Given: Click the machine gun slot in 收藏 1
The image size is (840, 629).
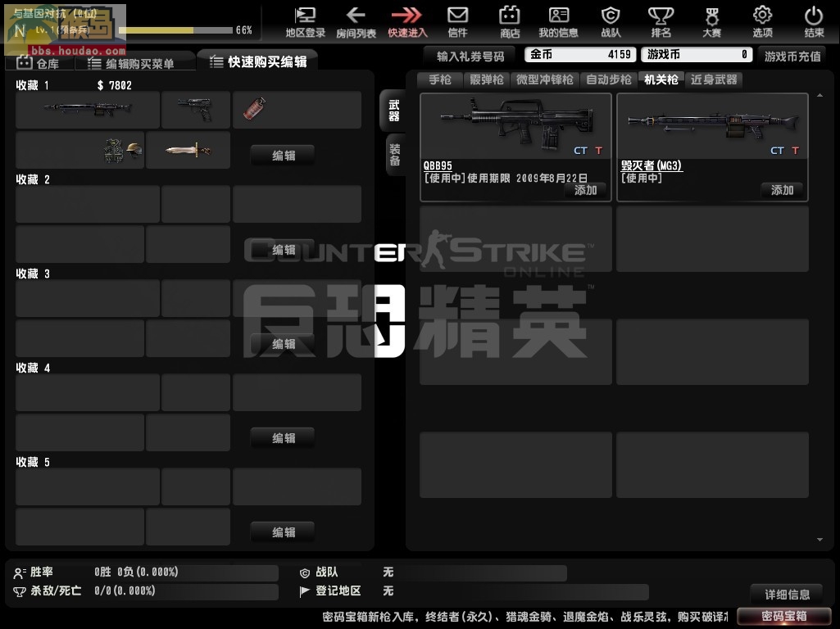Looking at the screenshot, I should point(88,110).
